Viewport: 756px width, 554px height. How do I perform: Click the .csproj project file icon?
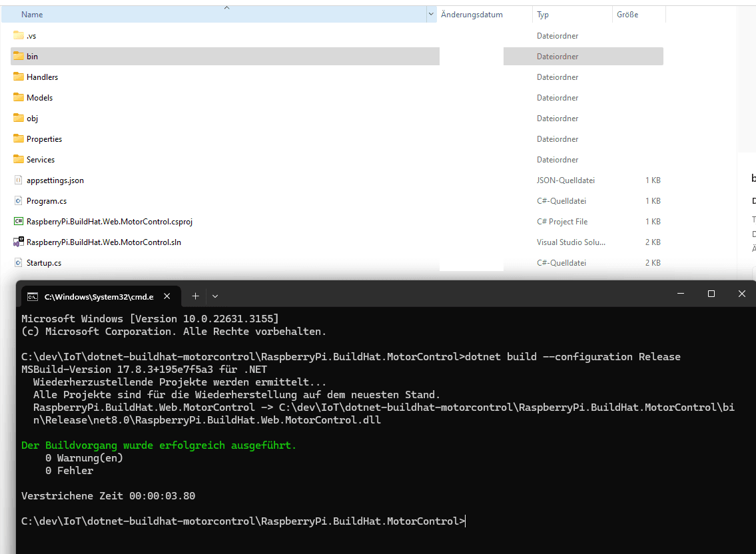click(19, 221)
